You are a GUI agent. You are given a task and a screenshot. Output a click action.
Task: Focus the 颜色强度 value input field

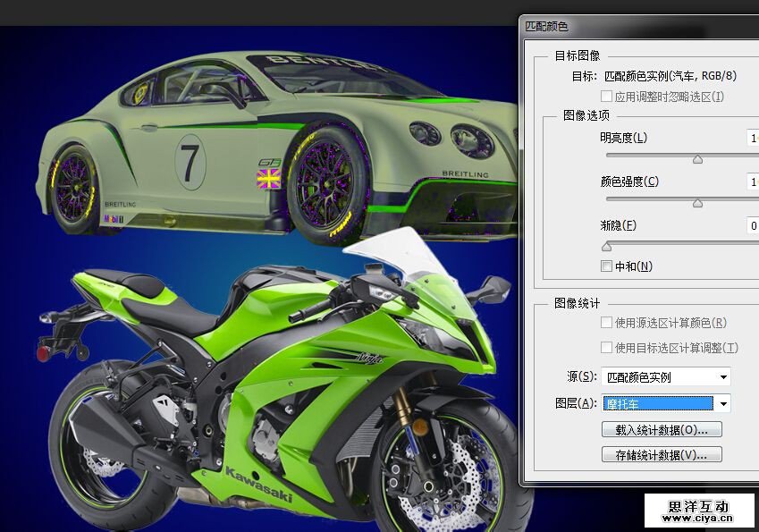pyautogui.click(x=753, y=182)
